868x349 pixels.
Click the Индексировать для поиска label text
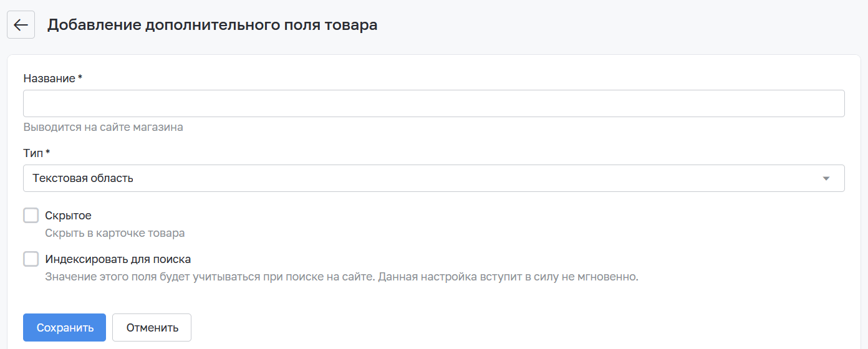pos(118,259)
